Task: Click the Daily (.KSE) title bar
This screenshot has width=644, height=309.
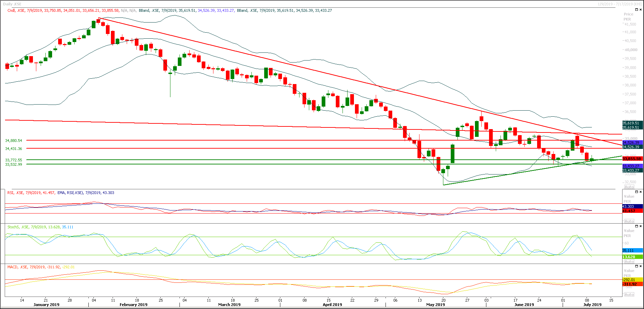Action: (12, 3)
